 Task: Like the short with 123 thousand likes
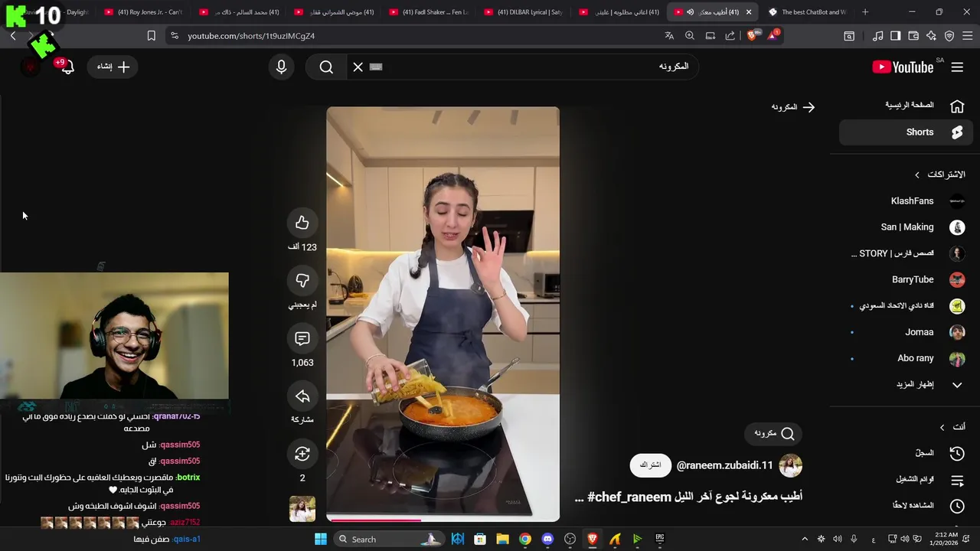[x=302, y=223]
